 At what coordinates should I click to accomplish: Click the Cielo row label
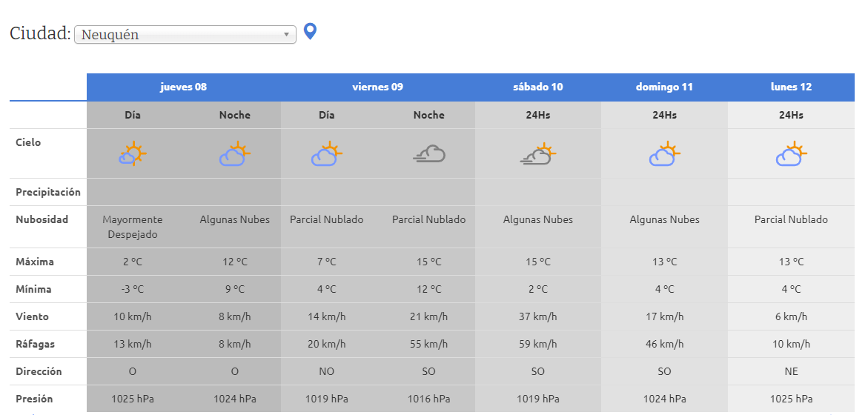tap(28, 142)
